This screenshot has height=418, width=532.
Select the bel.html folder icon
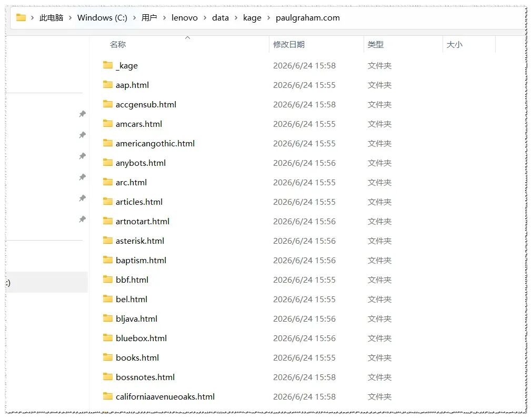click(x=108, y=298)
